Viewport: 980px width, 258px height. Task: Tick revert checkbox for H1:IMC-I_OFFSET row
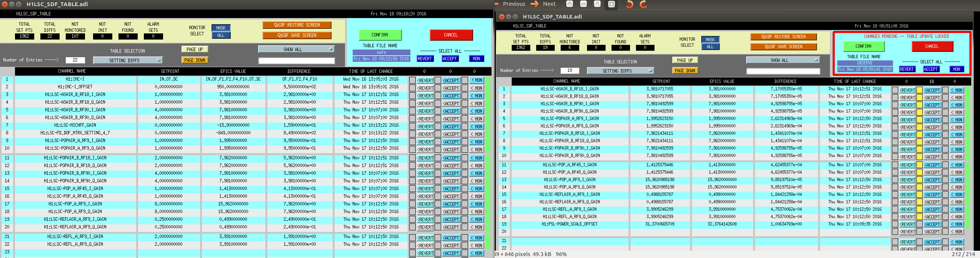pyautogui.click(x=412, y=88)
